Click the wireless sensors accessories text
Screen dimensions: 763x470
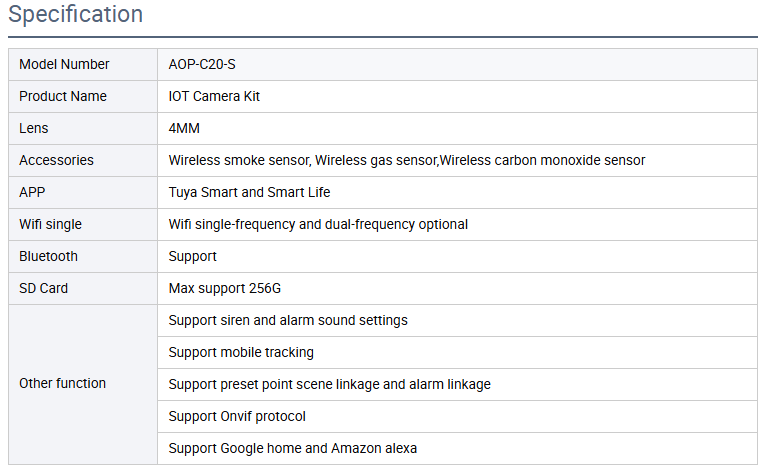(406, 161)
